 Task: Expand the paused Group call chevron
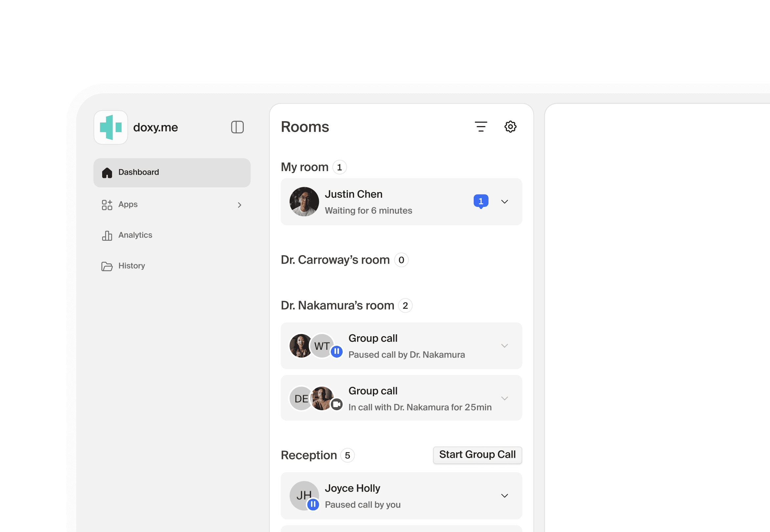505,346
